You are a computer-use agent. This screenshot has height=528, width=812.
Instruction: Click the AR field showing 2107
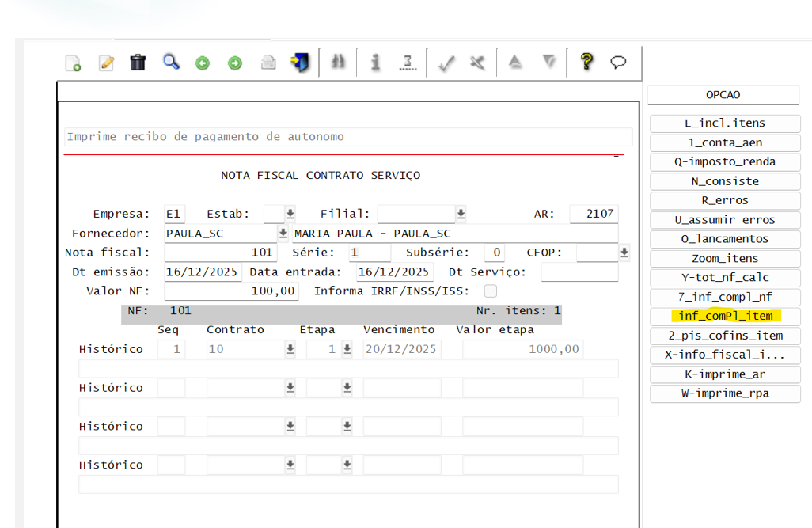click(x=594, y=214)
